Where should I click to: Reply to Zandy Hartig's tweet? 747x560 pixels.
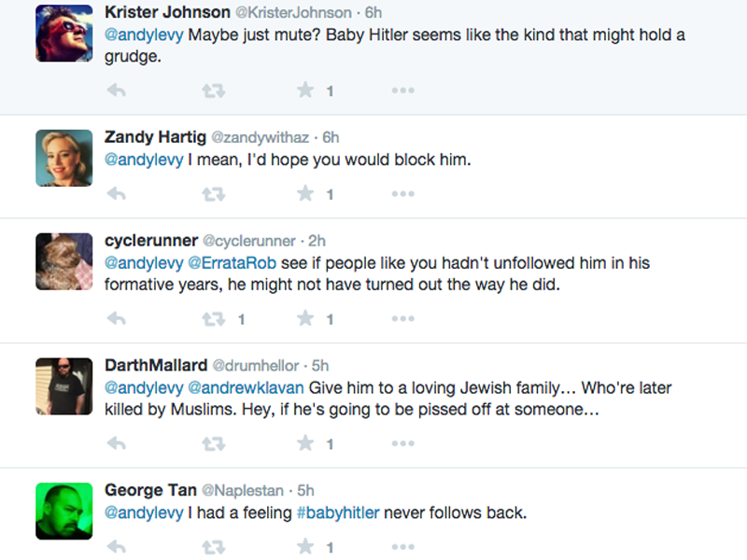(x=117, y=194)
